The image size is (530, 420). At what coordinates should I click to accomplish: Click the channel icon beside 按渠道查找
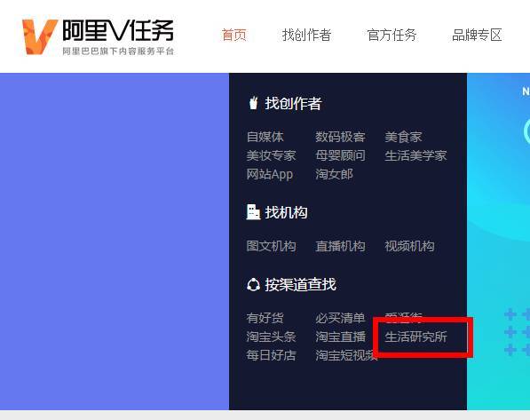[x=253, y=285]
